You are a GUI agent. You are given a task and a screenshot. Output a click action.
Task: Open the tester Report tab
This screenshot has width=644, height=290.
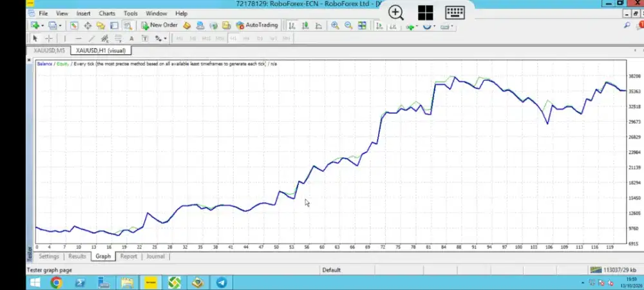129,256
